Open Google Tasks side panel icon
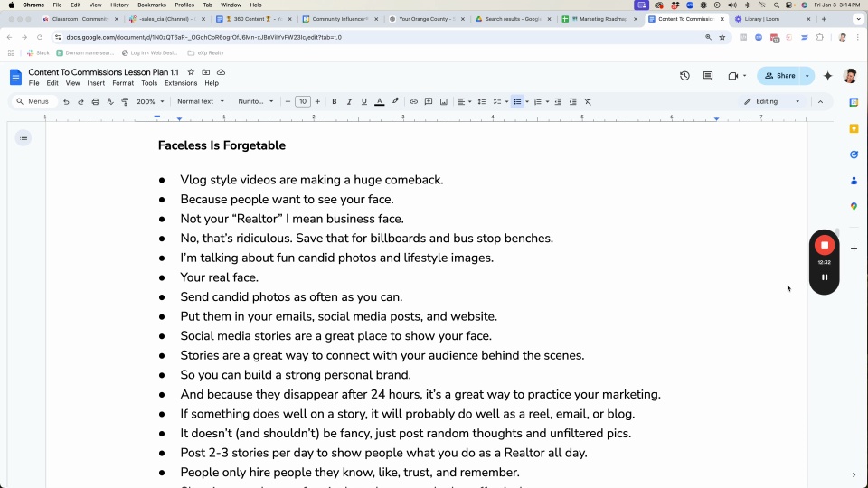Screen dimensions: 868x488 854,155
